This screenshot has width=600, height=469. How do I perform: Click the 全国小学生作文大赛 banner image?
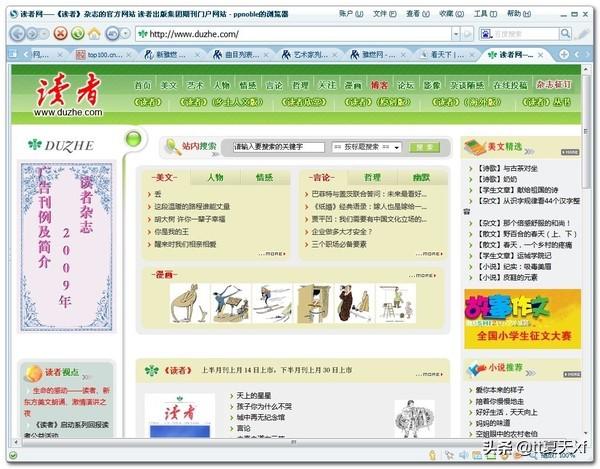[522, 320]
